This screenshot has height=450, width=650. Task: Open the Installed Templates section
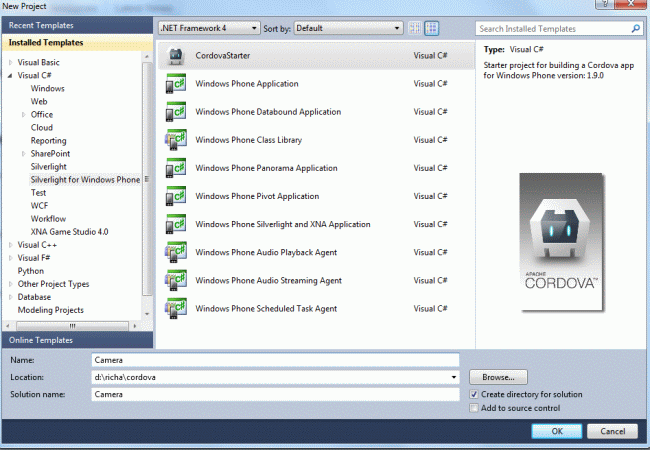78,43
